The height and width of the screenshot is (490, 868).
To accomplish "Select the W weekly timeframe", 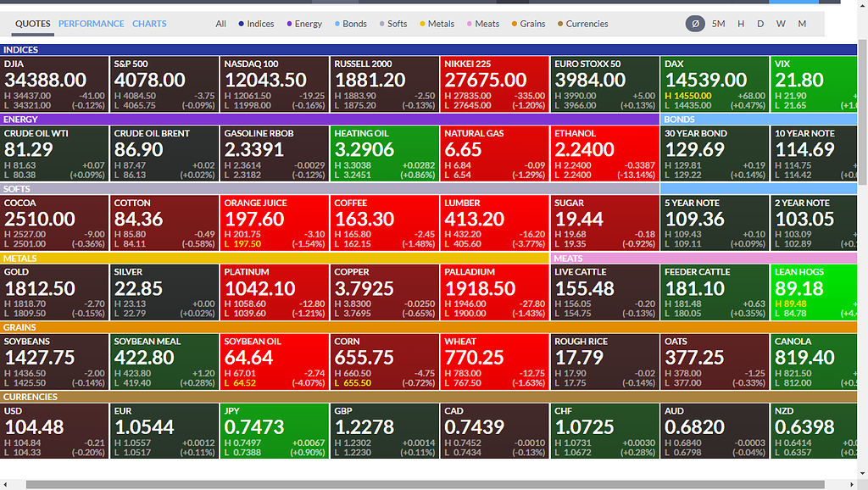I will tap(781, 24).
